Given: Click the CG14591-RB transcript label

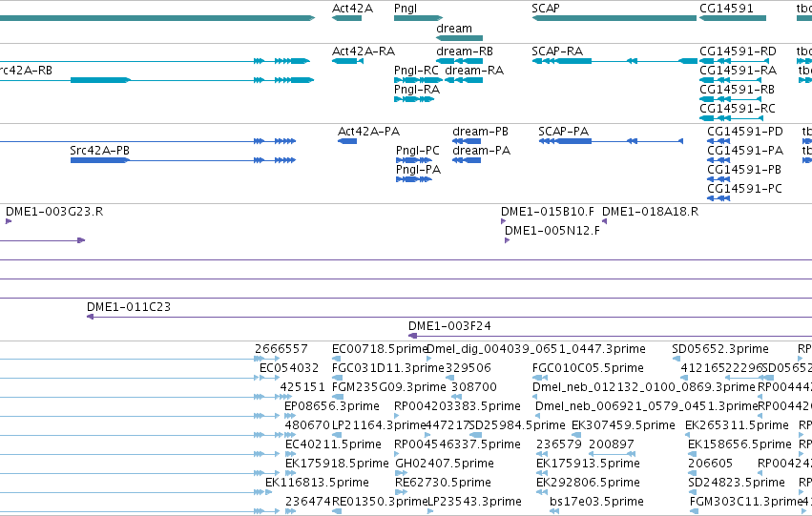Looking at the screenshot, I should (x=737, y=90).
